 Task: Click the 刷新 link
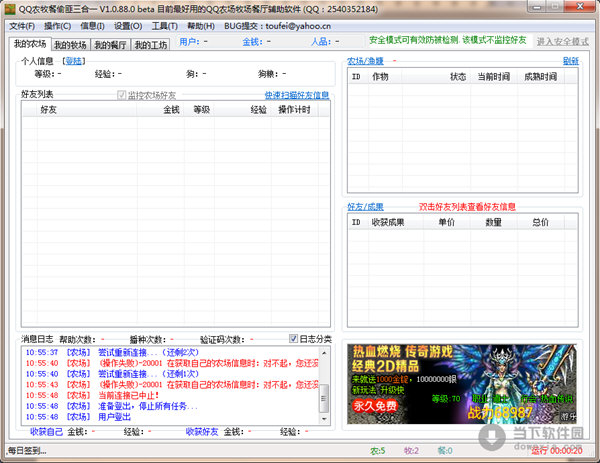pyautogui.click(x=571, y=61)
